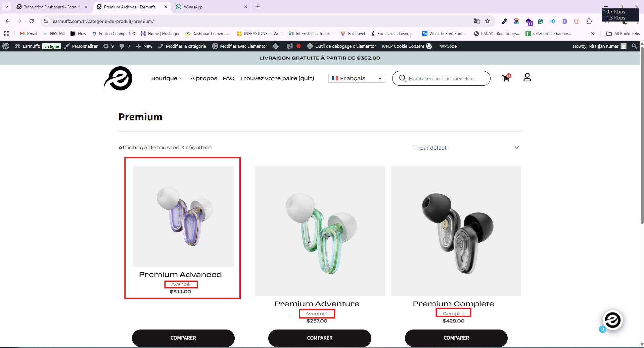
Task: Open the Français language dropdown
Action: [x=356, y=78]
